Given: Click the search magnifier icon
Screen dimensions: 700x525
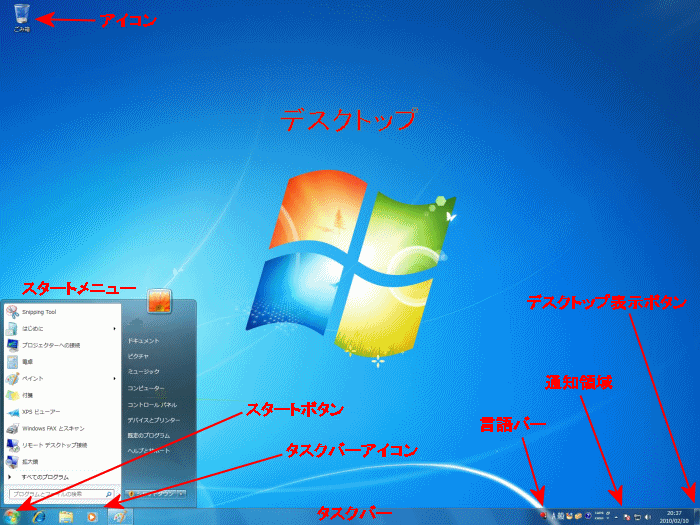Looking at the screenshot, I should pos(108,494).
